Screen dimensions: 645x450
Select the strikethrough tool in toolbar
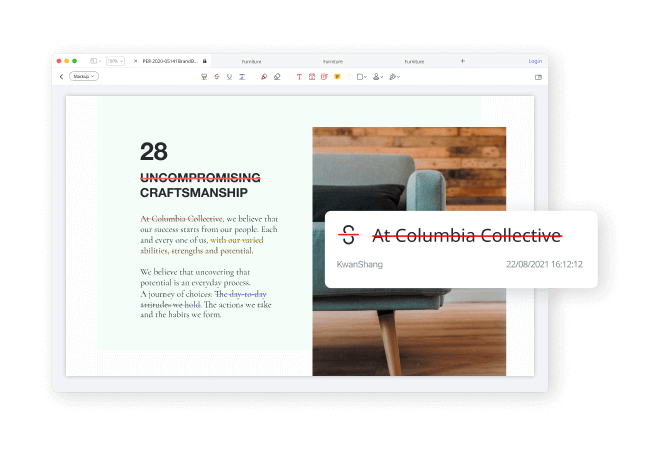pos(217,77)
